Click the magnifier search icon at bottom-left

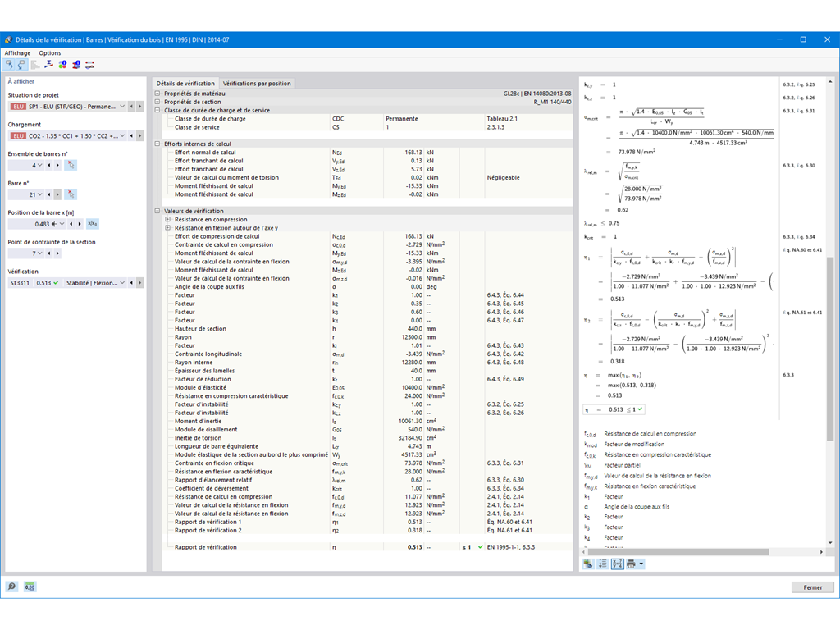(x=11, y=587)
